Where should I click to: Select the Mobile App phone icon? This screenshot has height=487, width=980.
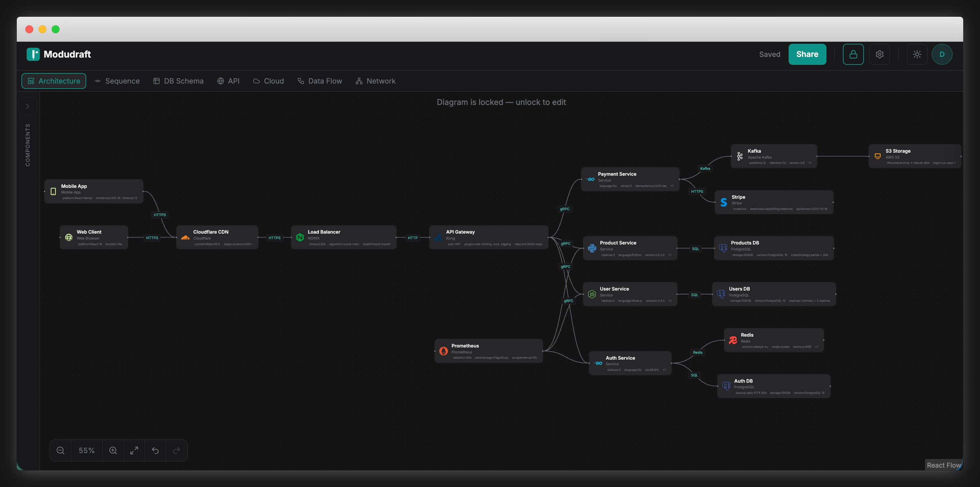53,191
